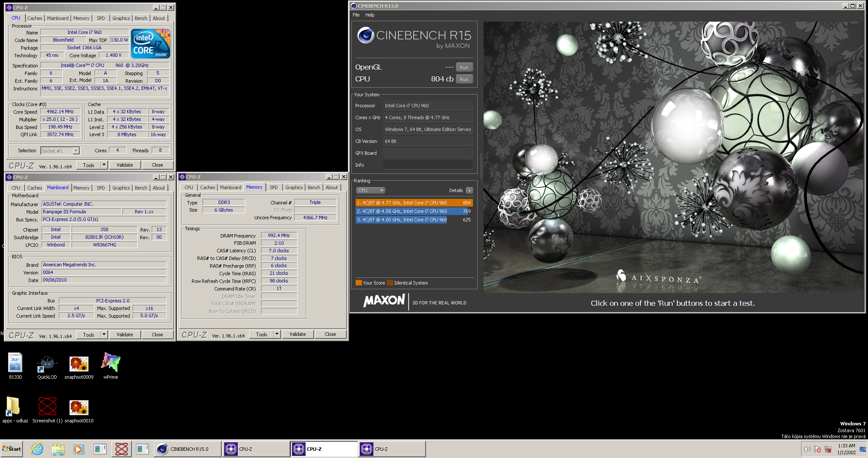Click Rampage III Formula model field
Viewport: 868px width, 458px height.
(x=81, y=212)
